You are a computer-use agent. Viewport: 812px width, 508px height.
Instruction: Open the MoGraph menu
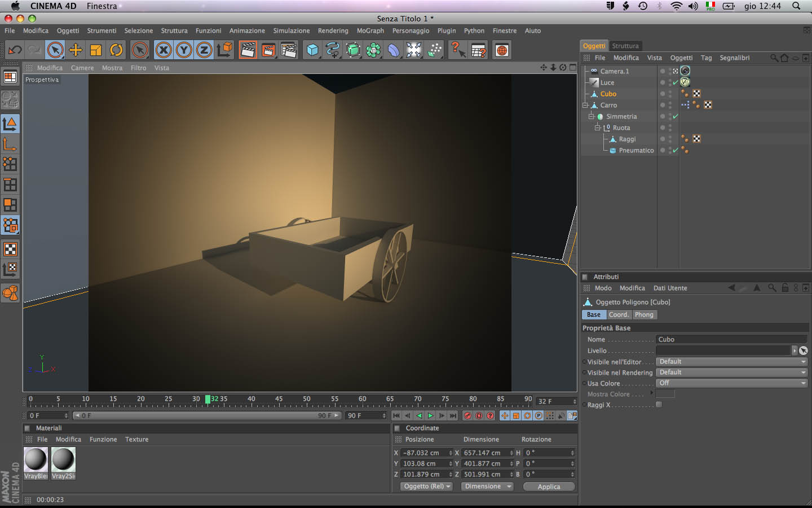(370, 31)
